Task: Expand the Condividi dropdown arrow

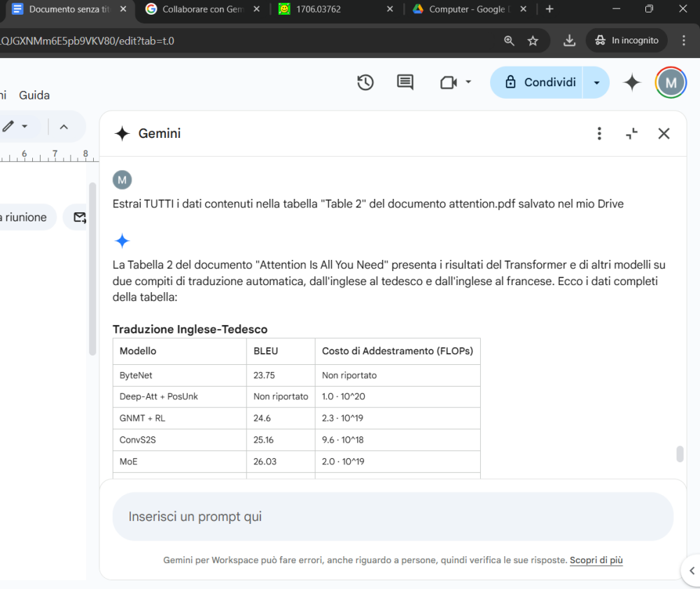Action: coord(596,83)
